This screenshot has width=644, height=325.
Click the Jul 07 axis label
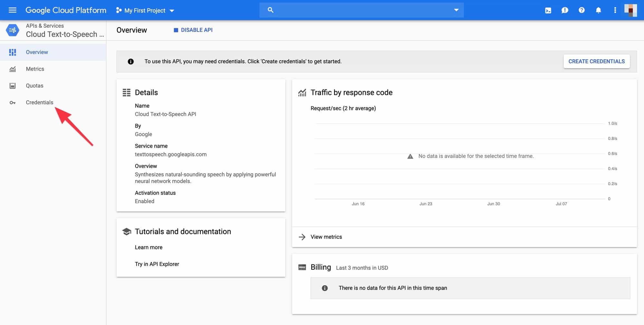(561, 204)
